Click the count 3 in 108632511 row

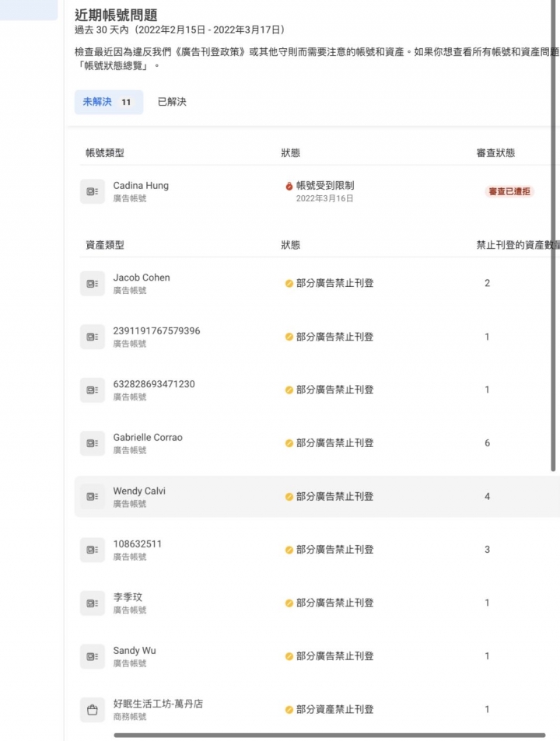pos(487,550)
